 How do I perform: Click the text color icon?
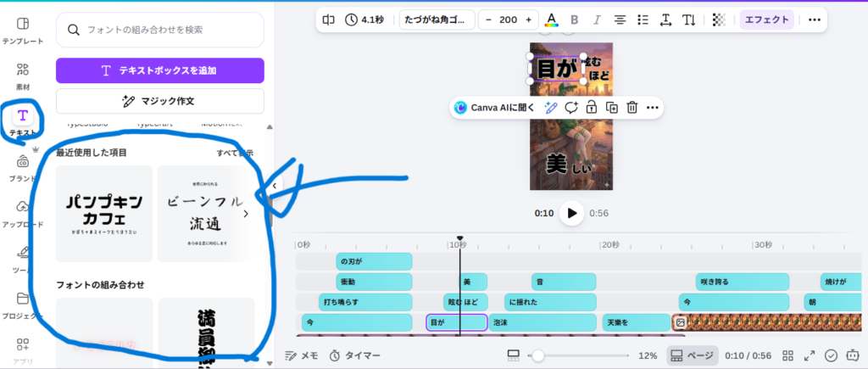point(552,20)
